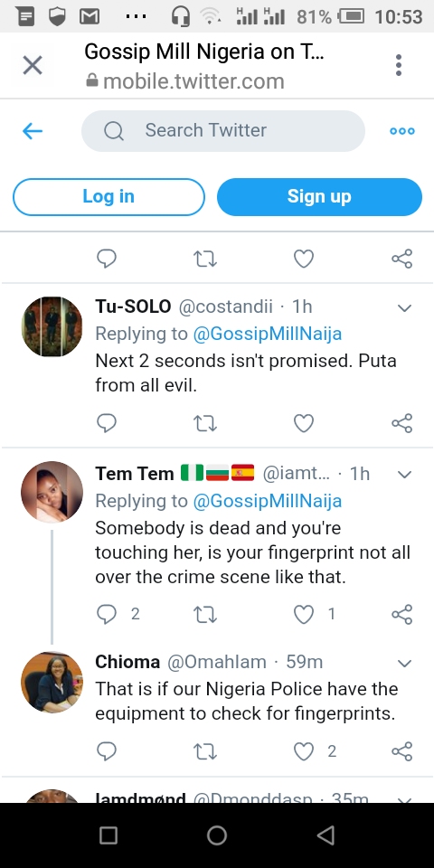Retweet Tem Tem's fingerprint tweet

205,614
